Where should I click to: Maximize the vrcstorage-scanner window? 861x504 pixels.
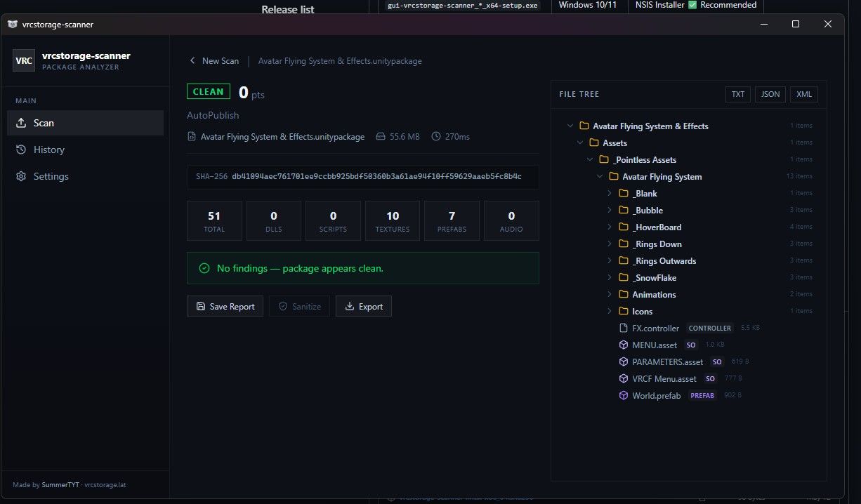[x=795, y=24]
